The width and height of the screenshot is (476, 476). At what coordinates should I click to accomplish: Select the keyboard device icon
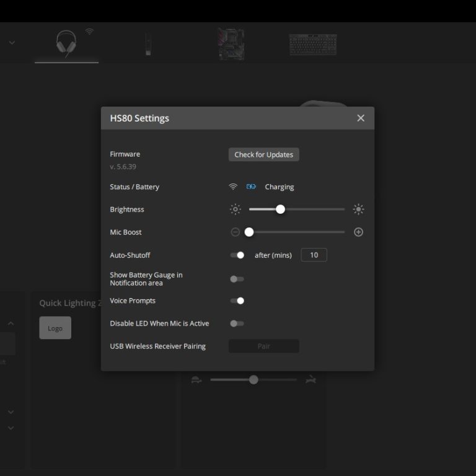coord(312,44)
